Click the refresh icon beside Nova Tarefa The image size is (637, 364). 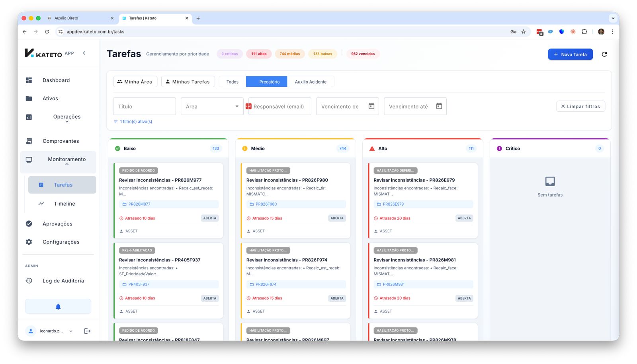(x=604, y=54)
